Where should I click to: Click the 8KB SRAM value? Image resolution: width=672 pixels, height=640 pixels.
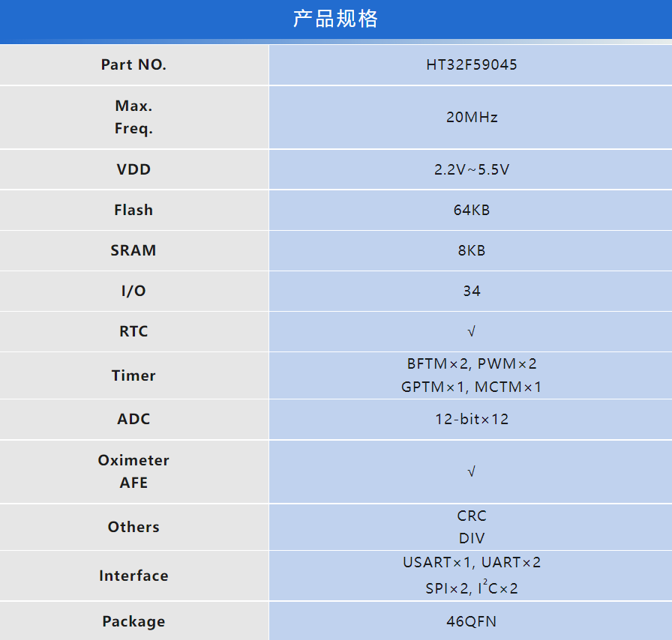(471, 250)
